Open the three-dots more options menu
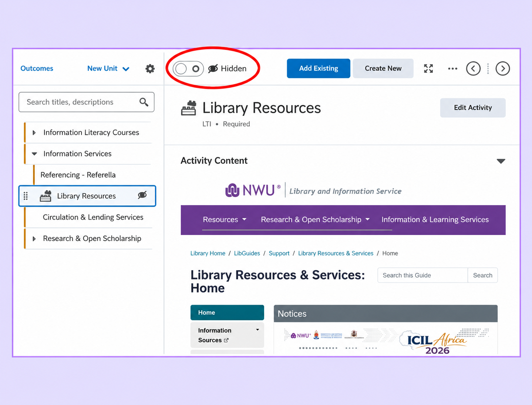The height and width of the screenshot is (405, 532). click(x=452, y=68)
